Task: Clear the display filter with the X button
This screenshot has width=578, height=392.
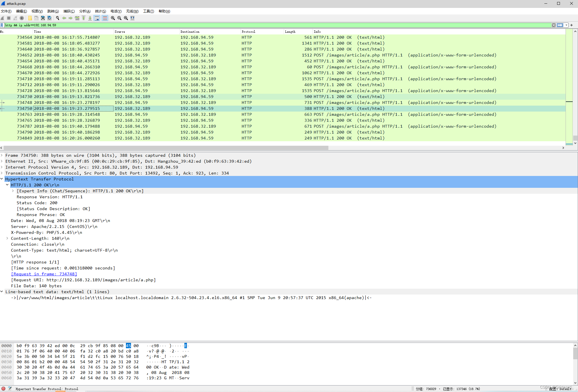Action: 554,25
